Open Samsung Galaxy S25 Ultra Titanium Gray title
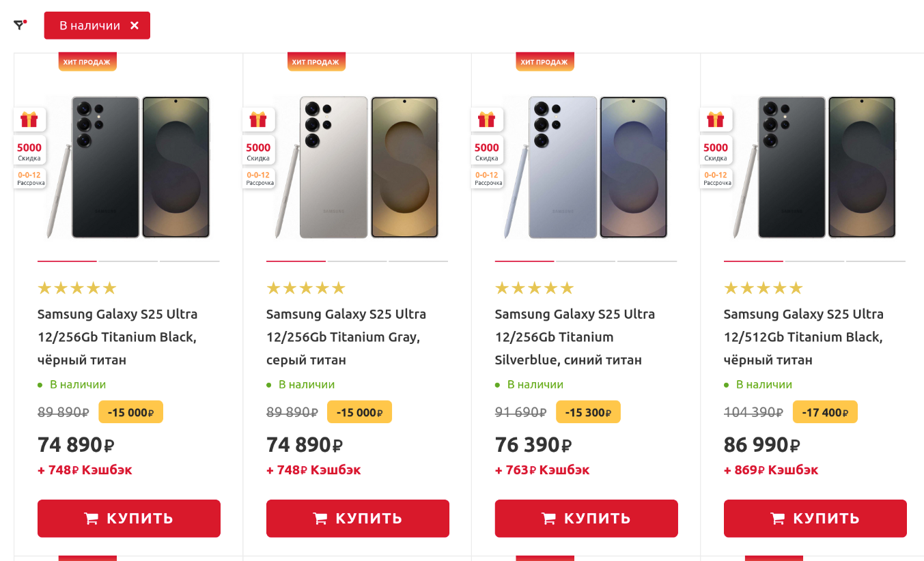924x561 pixels. point(346,336)
